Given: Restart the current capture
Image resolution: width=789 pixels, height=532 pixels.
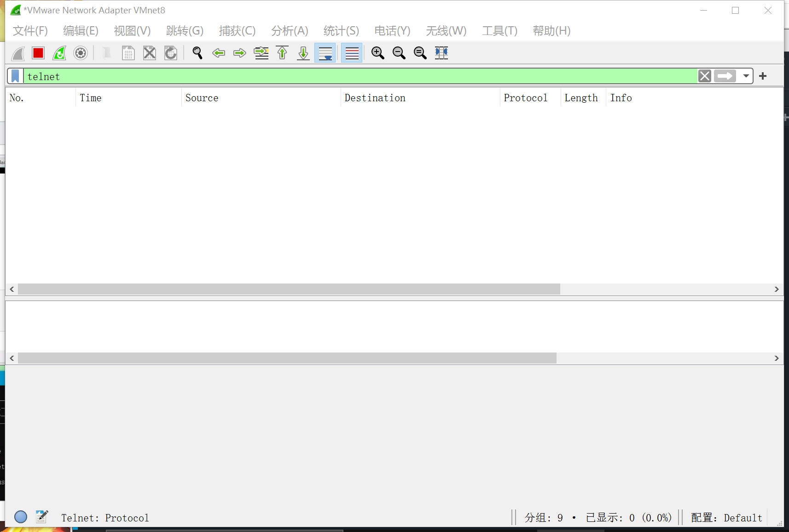Looking at the screenshot, I should point(59,53).
